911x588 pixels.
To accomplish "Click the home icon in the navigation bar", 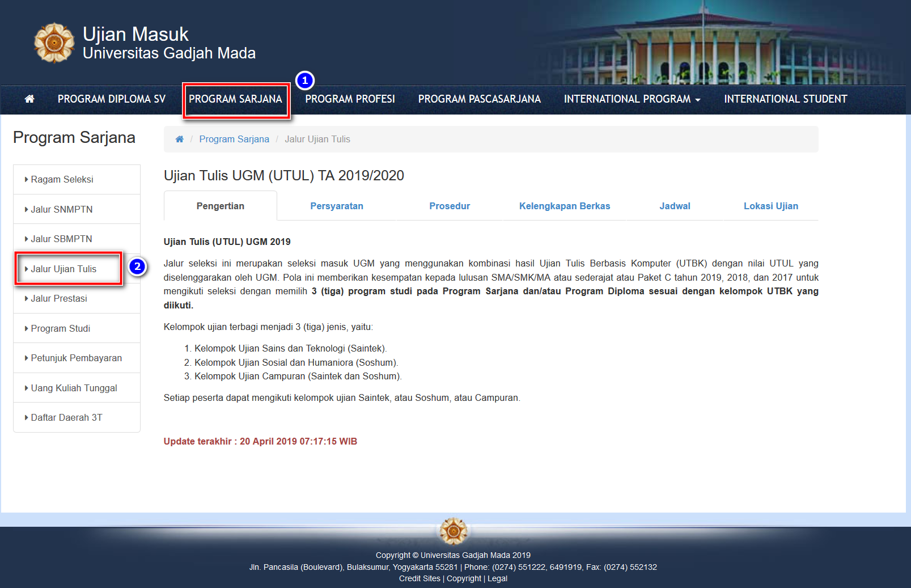I will tap(29, 99).
